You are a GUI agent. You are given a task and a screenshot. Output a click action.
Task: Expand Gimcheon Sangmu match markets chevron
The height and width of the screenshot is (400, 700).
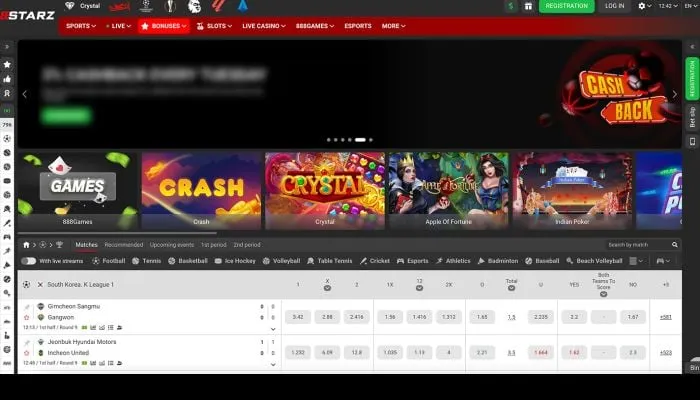click(x=273, y=329)
